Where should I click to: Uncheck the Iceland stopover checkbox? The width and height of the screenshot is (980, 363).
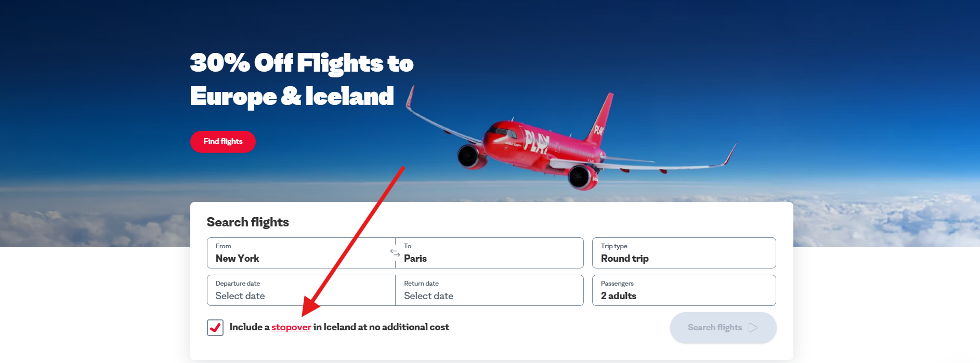215,328
